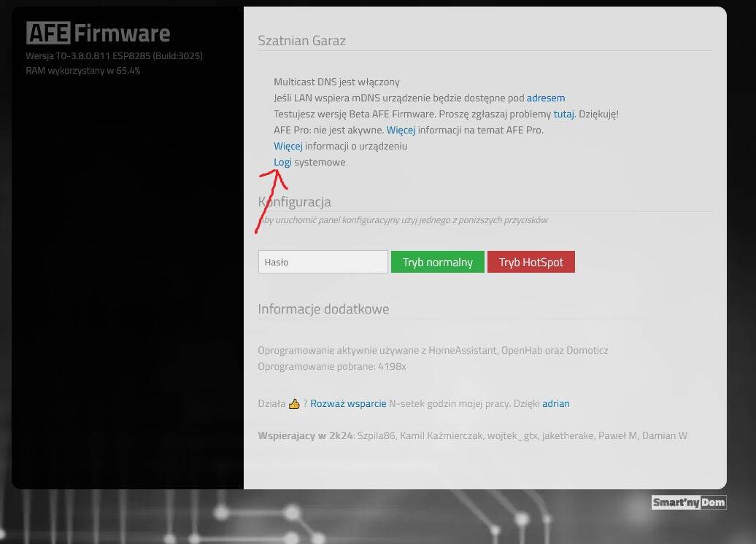Click the 'Konfiguracja' section heading
The height and width of the screenshot is (544, 756).
click(x=295, y=201)
